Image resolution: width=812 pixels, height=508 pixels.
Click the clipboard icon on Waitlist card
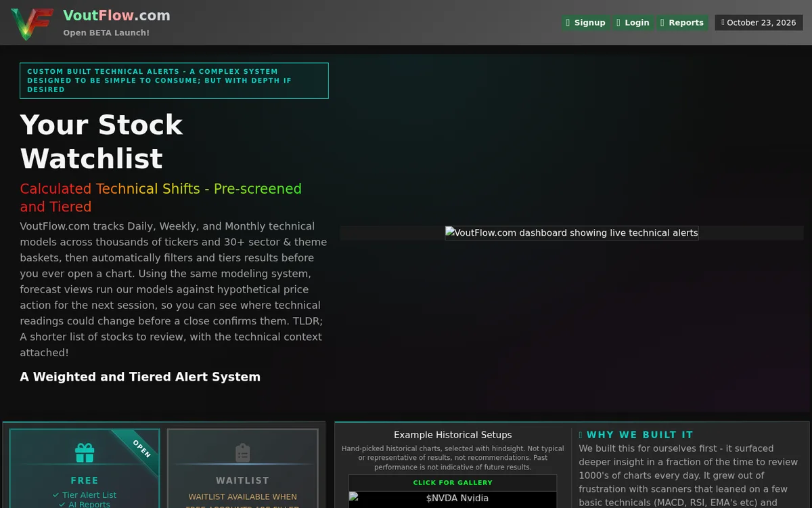click(x=243, y=452)
